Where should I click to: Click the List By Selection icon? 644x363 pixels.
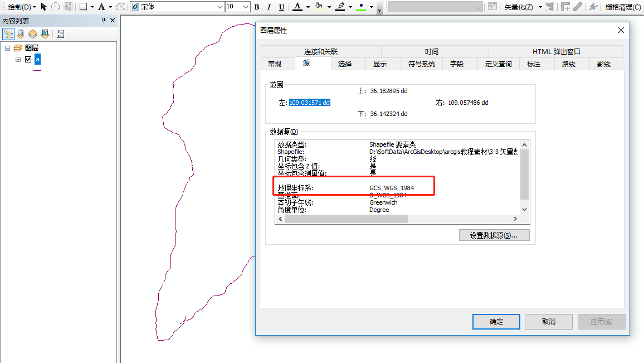pyautogui.click(x=45, y=33)
